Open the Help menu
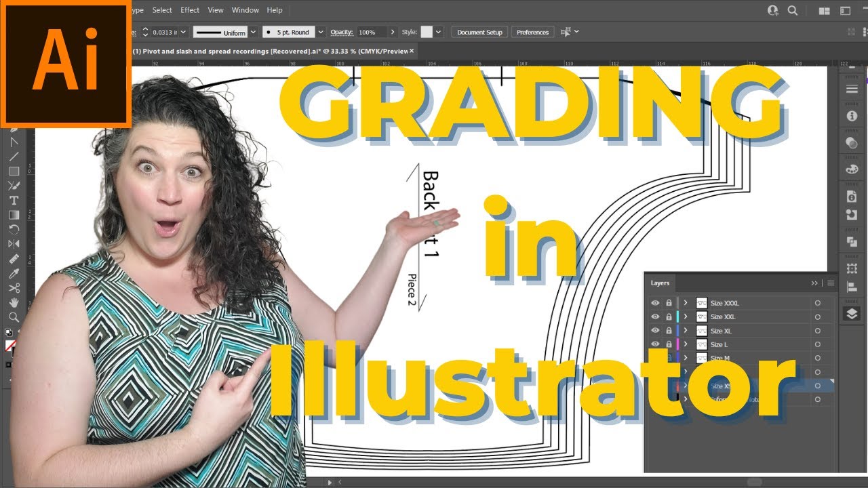Image resolution: width=868 pixels, height=488 pixels. click(275, 10)
